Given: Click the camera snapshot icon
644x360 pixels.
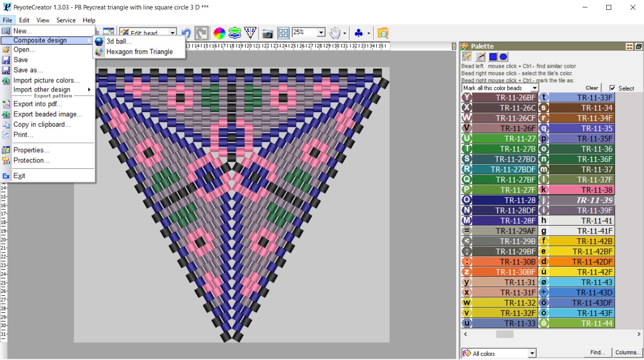Looking at the screenshot, I should coord(267,33).
